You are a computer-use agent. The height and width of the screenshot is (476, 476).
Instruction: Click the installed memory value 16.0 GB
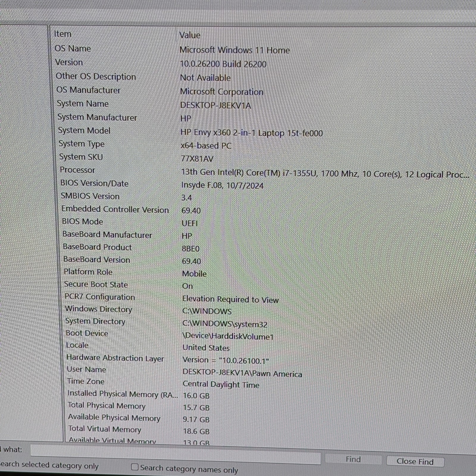[x=196, y=396]
